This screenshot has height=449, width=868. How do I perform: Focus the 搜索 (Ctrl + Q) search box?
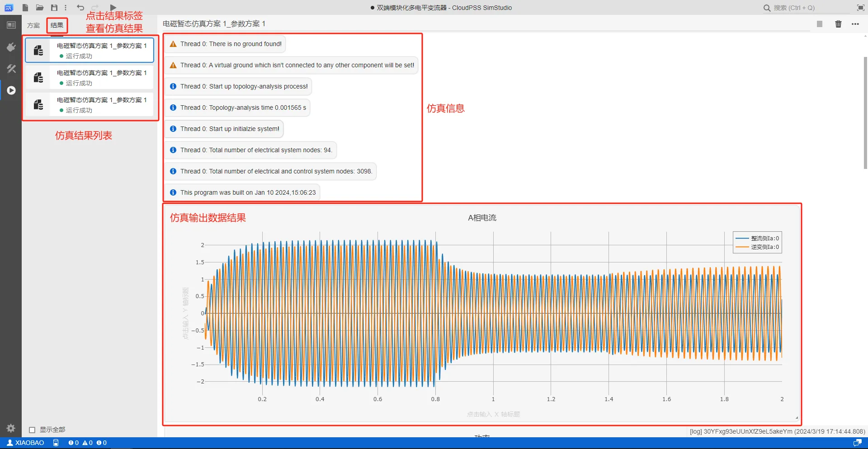point(806,8)
